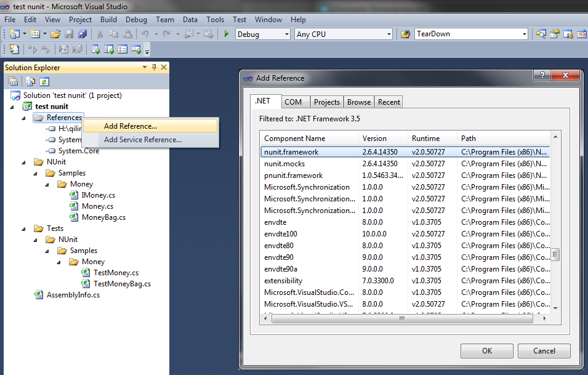Collapse the Tests folder node
This screenshot has width=588, height=375.
pos(24,228)
